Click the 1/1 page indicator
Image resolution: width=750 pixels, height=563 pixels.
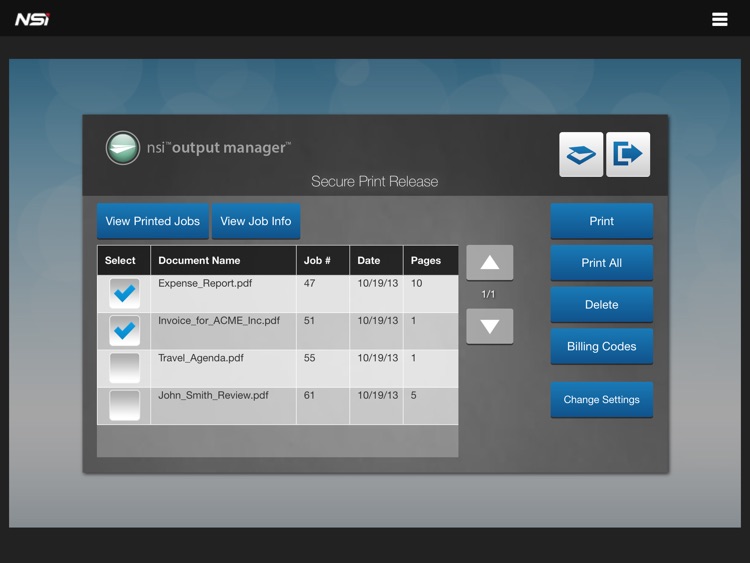click(x=488, y=294)
